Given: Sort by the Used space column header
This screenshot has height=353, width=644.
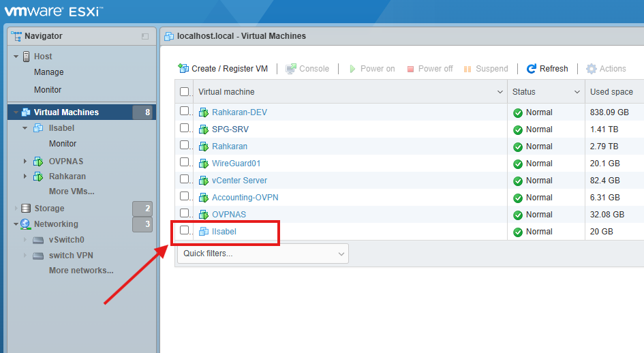Looking at the screenshot, I should pyautogui.click(x=611, y=92).
